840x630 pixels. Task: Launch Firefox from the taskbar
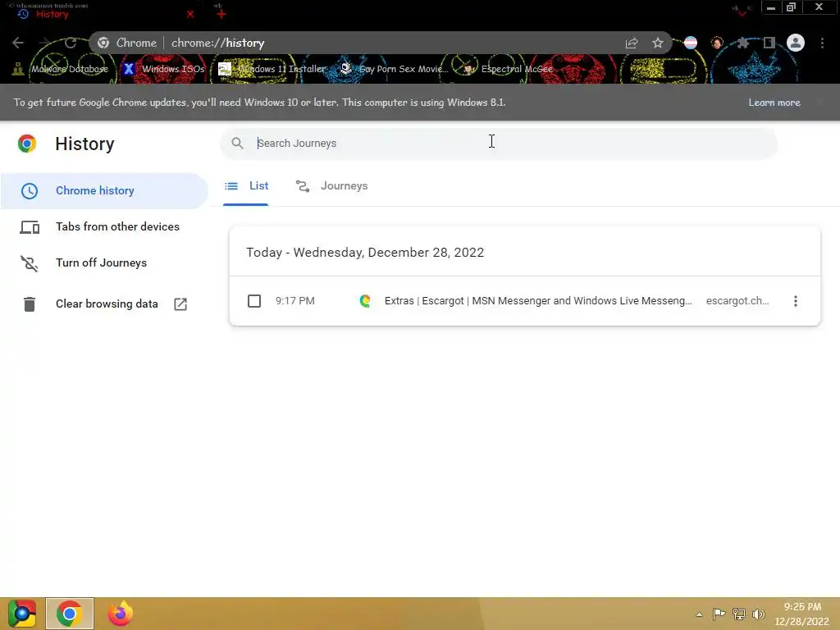121,614
